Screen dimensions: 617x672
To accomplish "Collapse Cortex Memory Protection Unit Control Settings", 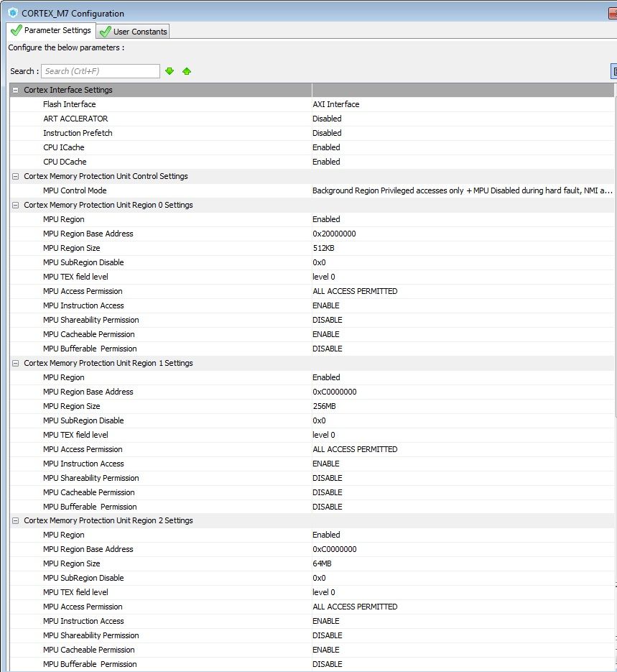I will (x=15, y=176).
